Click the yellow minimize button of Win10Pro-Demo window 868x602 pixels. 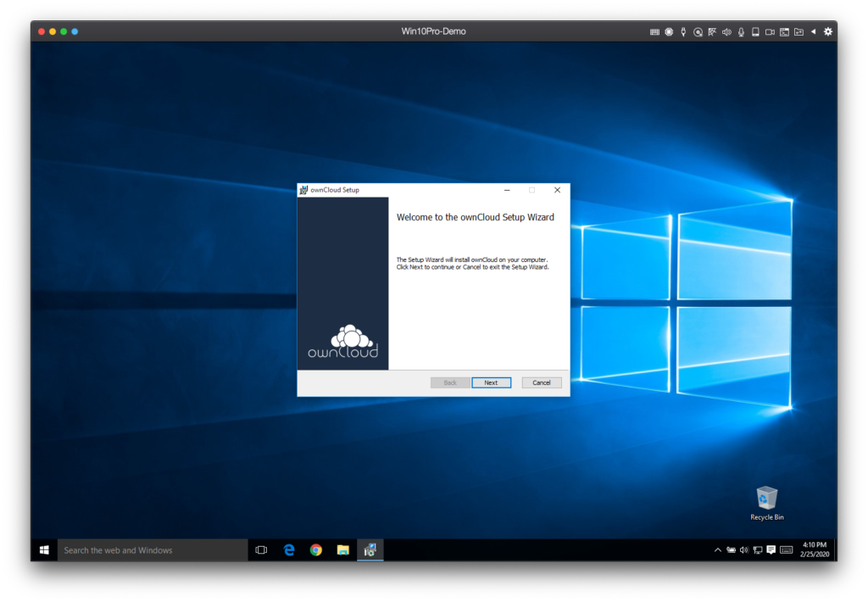point(53,31)
